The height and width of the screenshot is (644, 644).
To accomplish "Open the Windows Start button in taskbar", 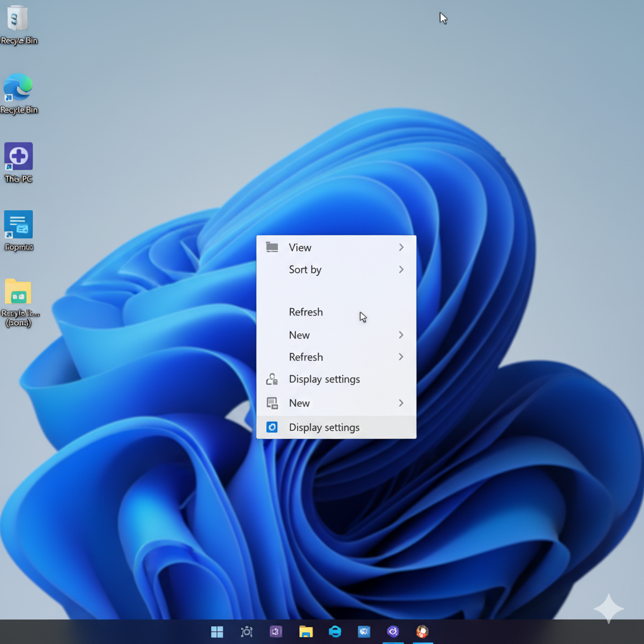I will (x=217, y=631).
